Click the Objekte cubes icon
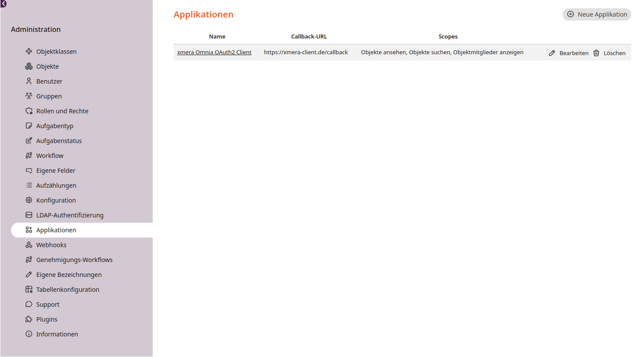644x357 pixels. click(29, 66)
